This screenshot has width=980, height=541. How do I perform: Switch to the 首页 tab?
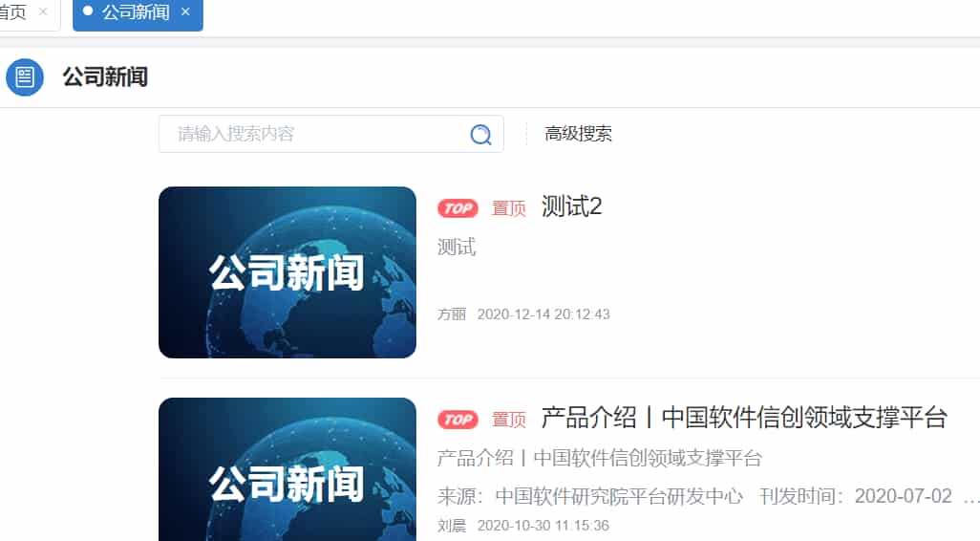pos(13,11)
